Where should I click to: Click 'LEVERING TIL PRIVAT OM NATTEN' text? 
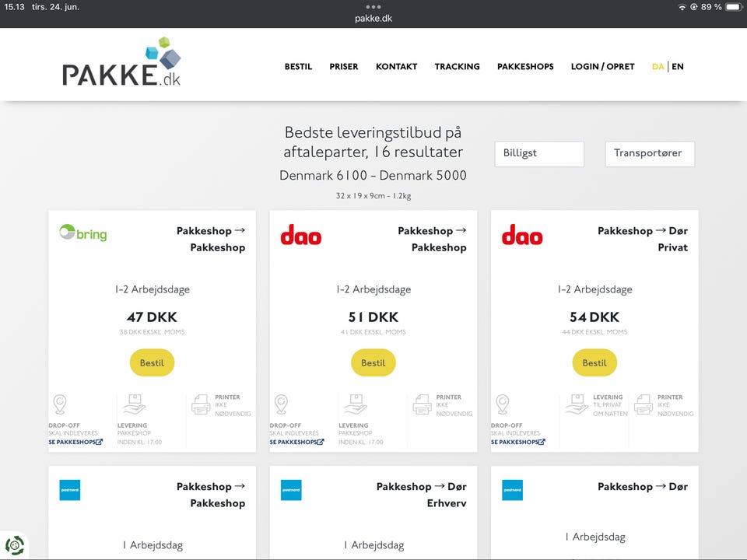(x=610, y=405)
